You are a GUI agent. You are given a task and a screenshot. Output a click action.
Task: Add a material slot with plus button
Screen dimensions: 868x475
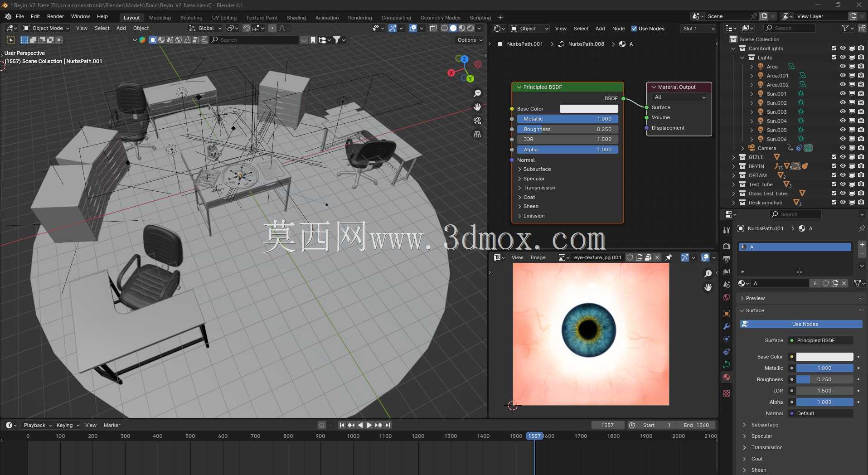(x=862, y=245)
